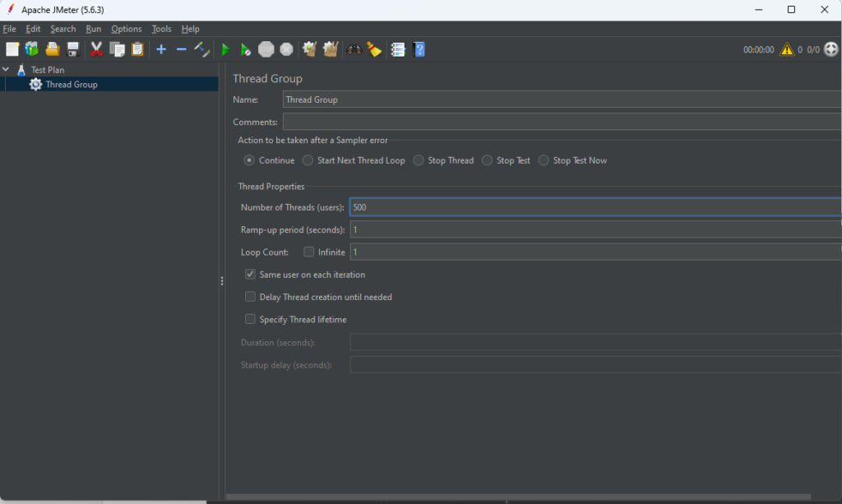Viewport: 842px width, 504px height.
Task: Open the Templates icon in toolbar
Action: coord(32,49)
